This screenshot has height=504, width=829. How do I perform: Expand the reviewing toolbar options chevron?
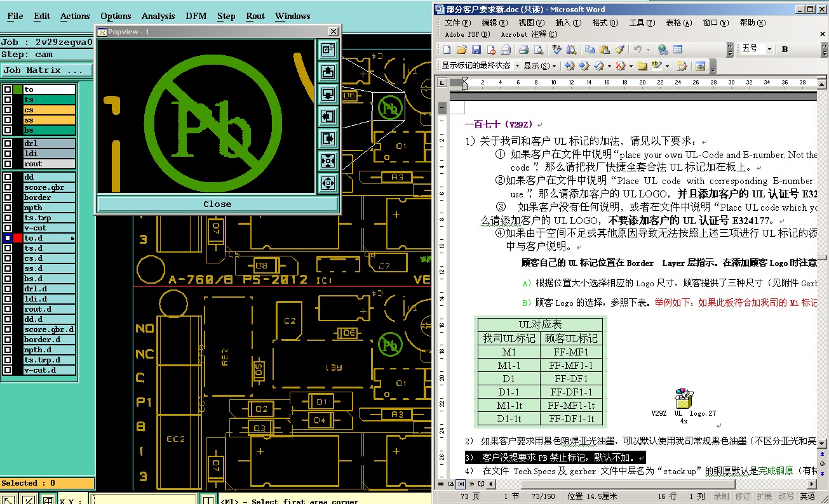pyautogui.click(x=713, y=66)
